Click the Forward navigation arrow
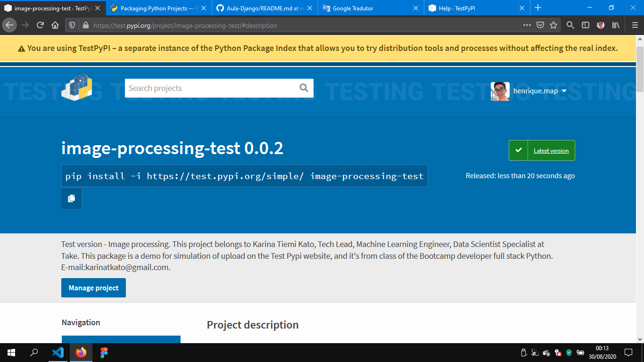 pyautogui.click(x=25, y=25)
